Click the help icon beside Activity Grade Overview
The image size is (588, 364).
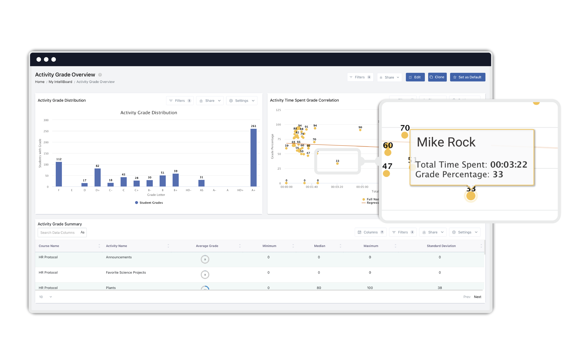pyautogui.click(x=100, y=75)
